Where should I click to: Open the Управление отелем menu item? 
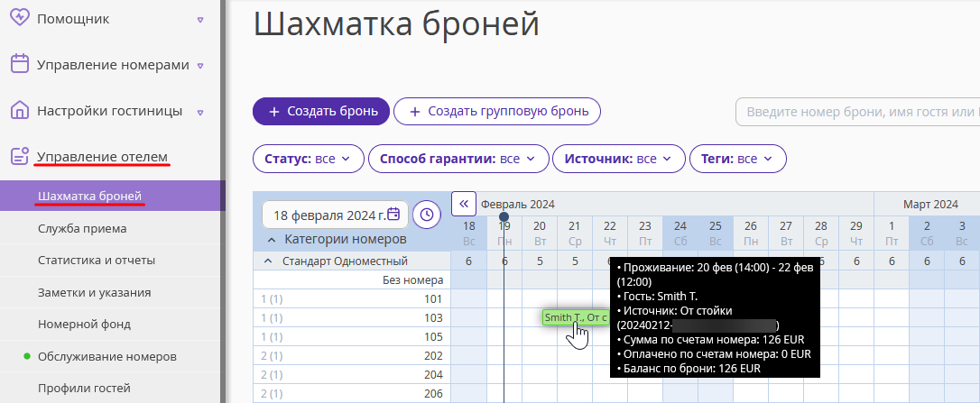103,156
